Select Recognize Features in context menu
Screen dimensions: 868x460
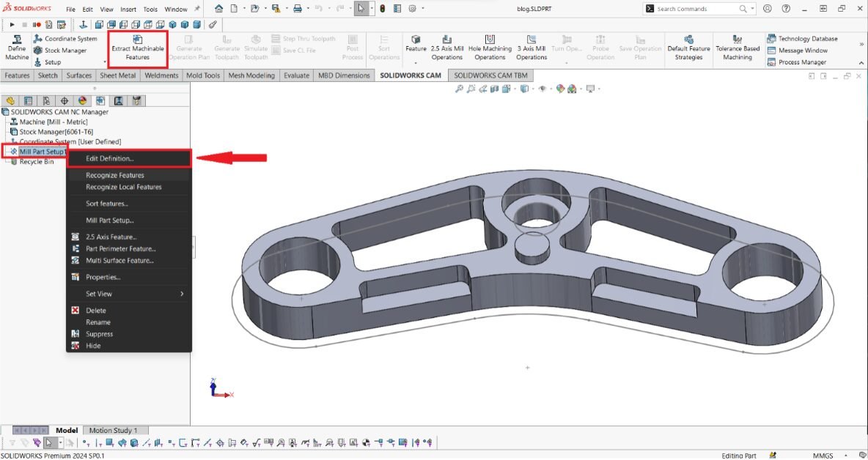point(115,175)
